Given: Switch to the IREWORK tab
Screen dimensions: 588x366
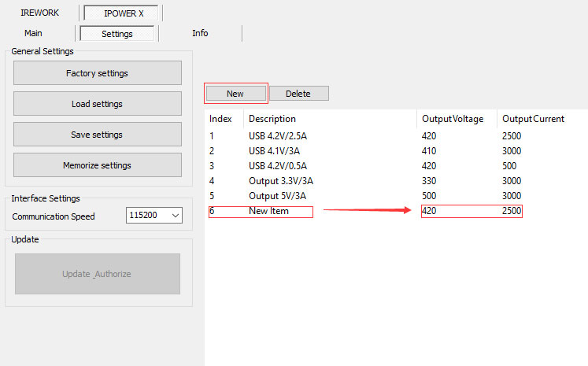Looking at the screenshot, I should 39,13.
